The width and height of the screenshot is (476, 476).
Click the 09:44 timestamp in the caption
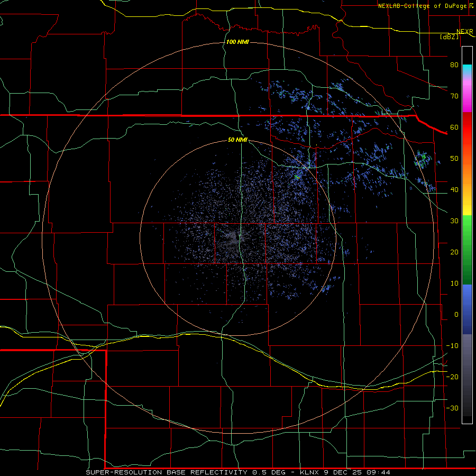[x=378, y=472]
